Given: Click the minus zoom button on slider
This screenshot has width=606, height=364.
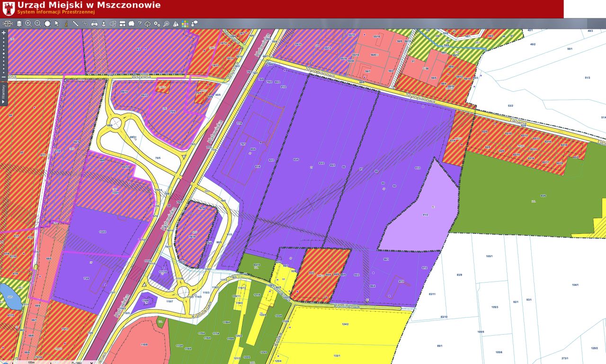Looking at the screenshot, I should pos(4,77).
